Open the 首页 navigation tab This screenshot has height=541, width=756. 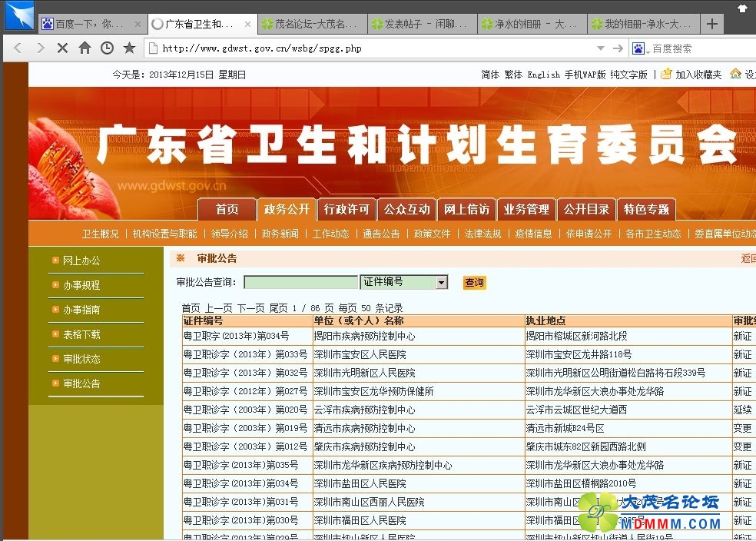pyautogui.click(x=227, y=209)
